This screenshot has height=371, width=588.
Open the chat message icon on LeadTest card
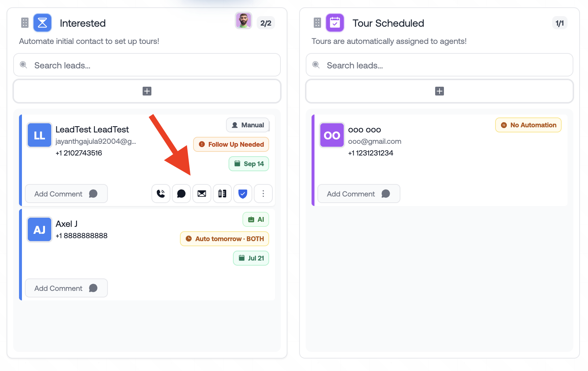pos(181,194)
